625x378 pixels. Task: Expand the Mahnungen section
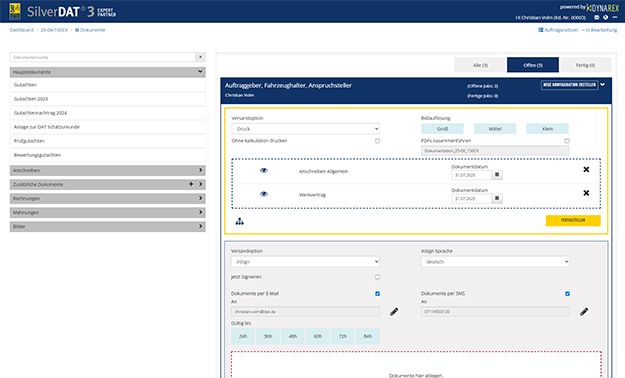tap(108, 213)
